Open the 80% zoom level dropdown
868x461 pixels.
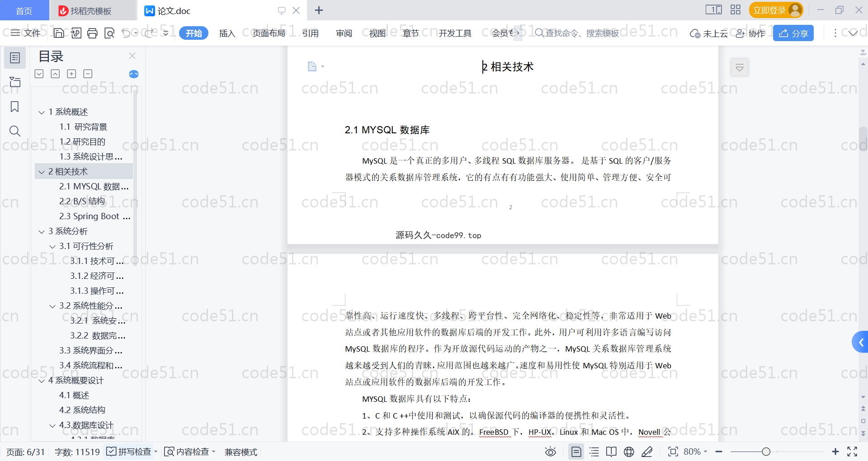point(695,452)
